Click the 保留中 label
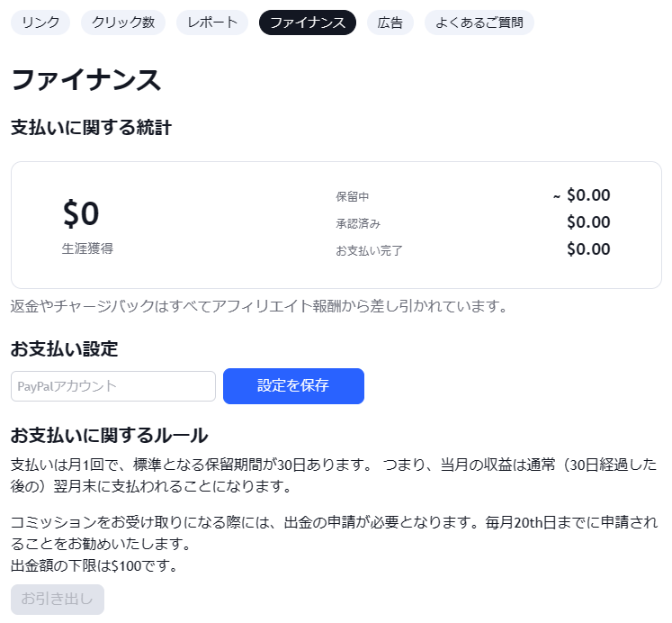Screen dimensions: 672x623 (353, 196)
